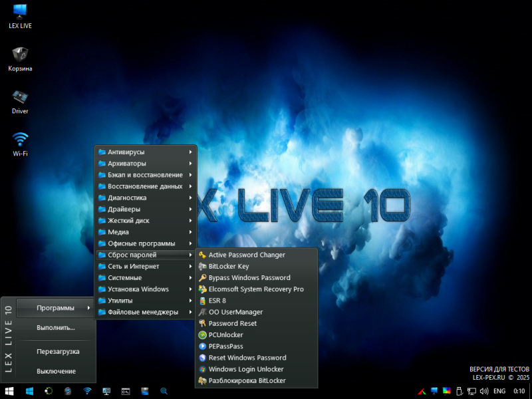This screenshot has height=399, width=532.
Task: Select Reset Windows Password menu entry
Action: [x=247, y=358]
